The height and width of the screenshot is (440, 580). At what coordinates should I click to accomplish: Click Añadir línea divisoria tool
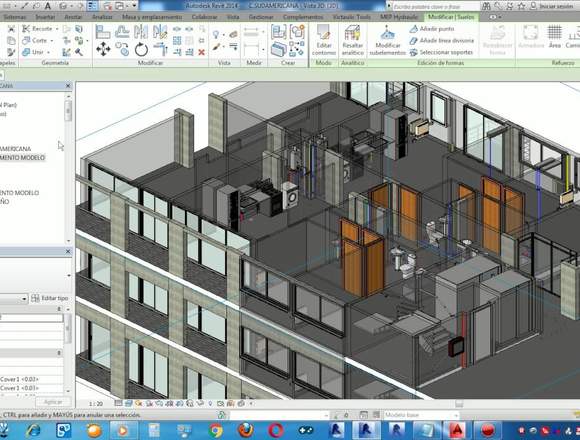point(442,41)
